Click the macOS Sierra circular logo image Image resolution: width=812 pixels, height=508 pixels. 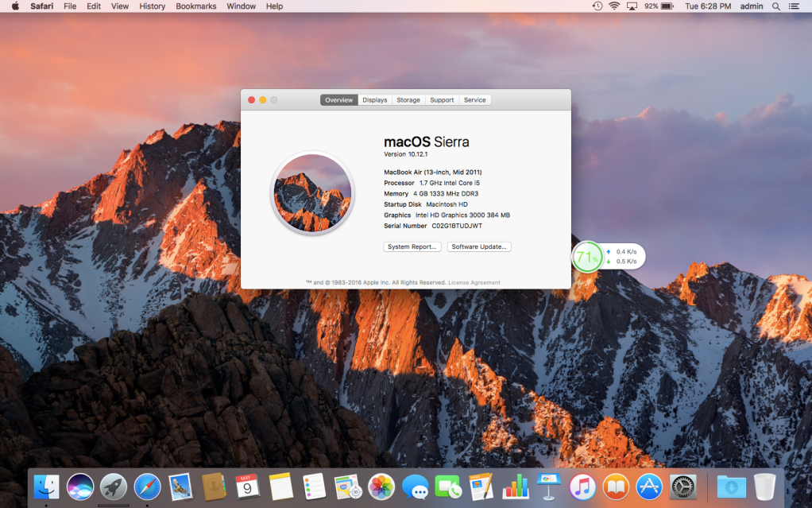pyautogui.click(x=312, y=193)
